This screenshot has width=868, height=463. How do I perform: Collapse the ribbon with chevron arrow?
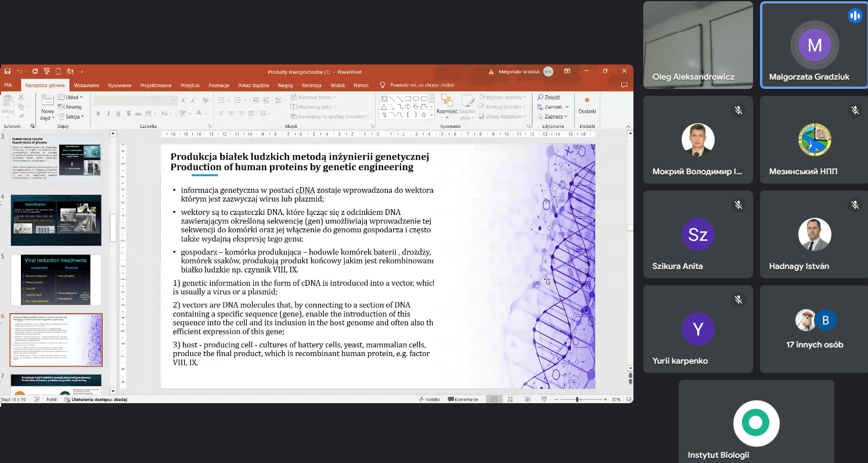coord(628,126)
